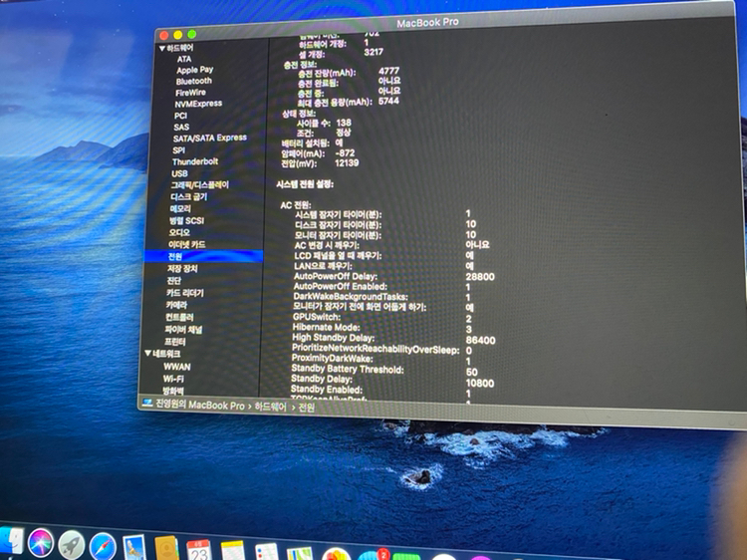Viewport: 747px width, 560px height.
Task: Select 메모리 in the sidebar
Action: (x=179, y=208)
